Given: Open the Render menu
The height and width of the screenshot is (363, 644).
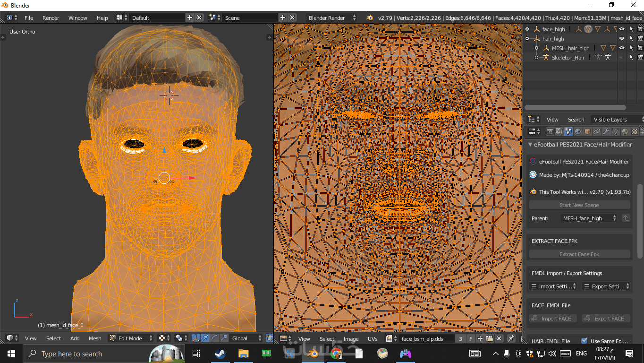Looking at the screenshot, I should (x=51, y=18).
